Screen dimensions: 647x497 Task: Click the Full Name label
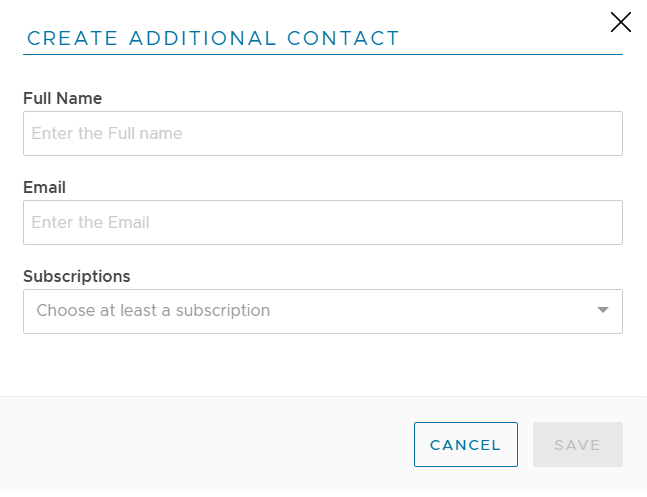62,98
